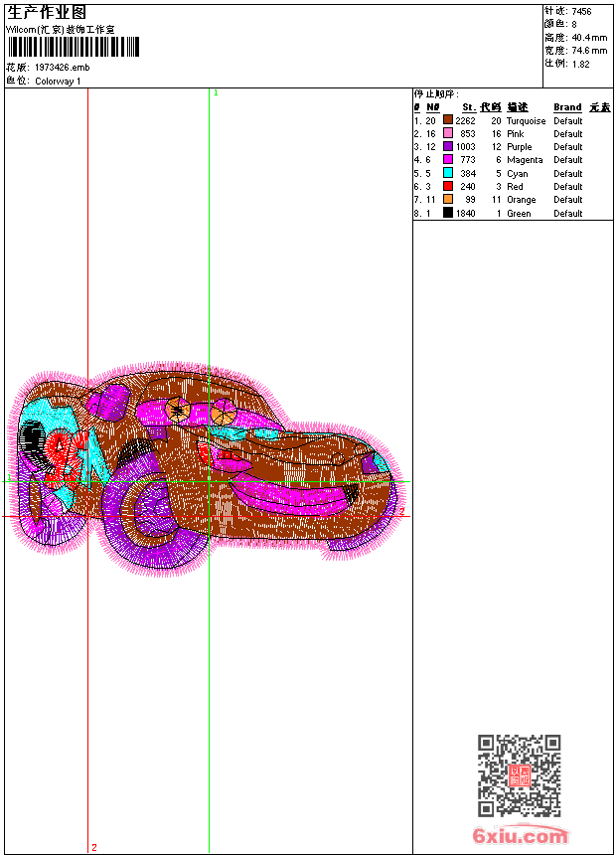
Task: Click stitch count 384 in row 5
Action: click(x=468, y=174)
